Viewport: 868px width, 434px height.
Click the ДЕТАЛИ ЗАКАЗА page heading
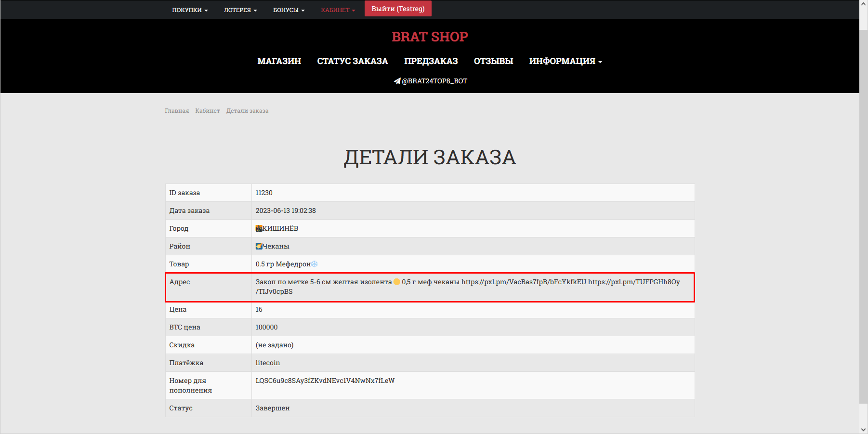[x=430, y=158]
